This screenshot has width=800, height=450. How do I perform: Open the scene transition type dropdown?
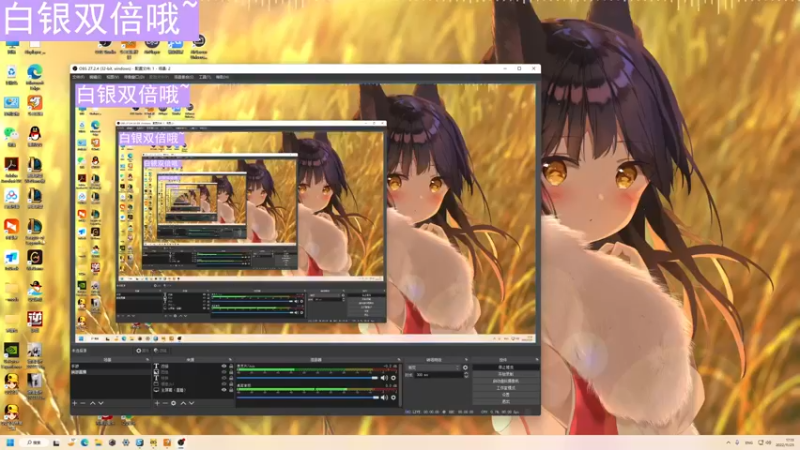click(434, 367)
